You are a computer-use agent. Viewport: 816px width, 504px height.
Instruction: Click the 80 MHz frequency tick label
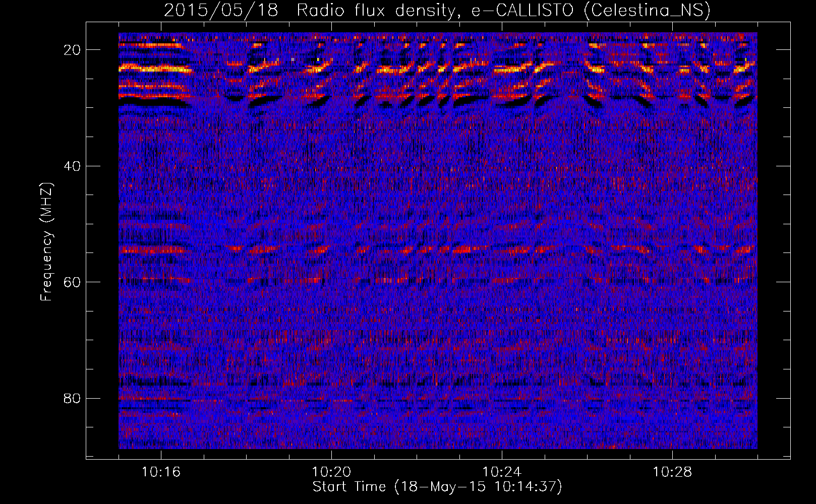pos(72,398)
